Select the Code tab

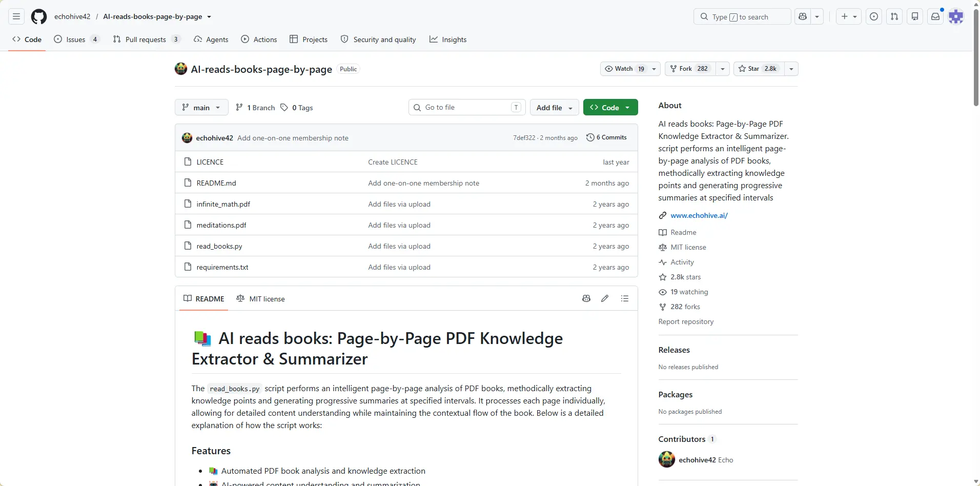point(27,39)
